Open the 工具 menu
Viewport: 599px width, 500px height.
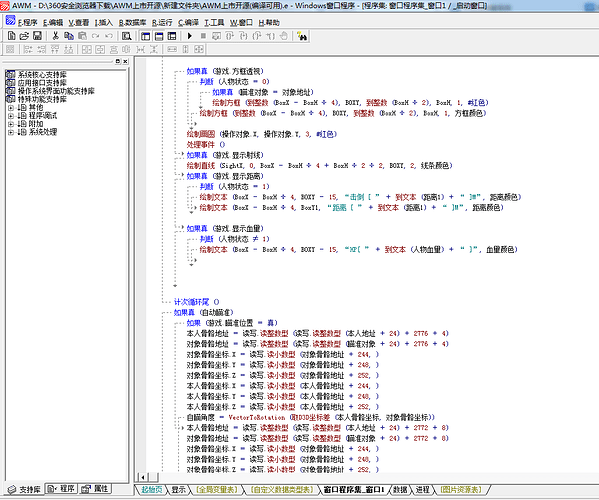point(214,23)
